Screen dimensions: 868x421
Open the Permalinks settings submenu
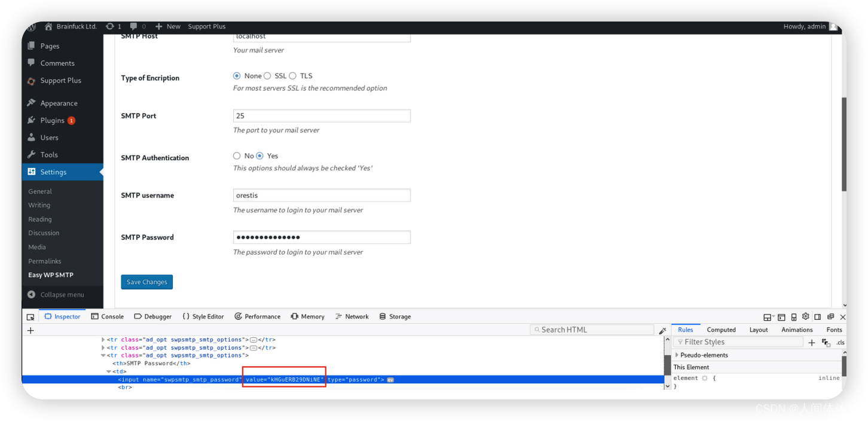point(45,261)
